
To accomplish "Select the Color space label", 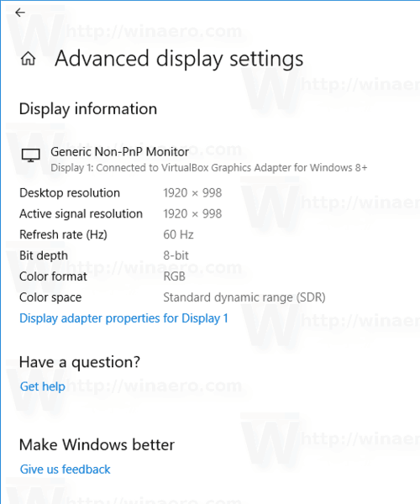I will [50, 297].
